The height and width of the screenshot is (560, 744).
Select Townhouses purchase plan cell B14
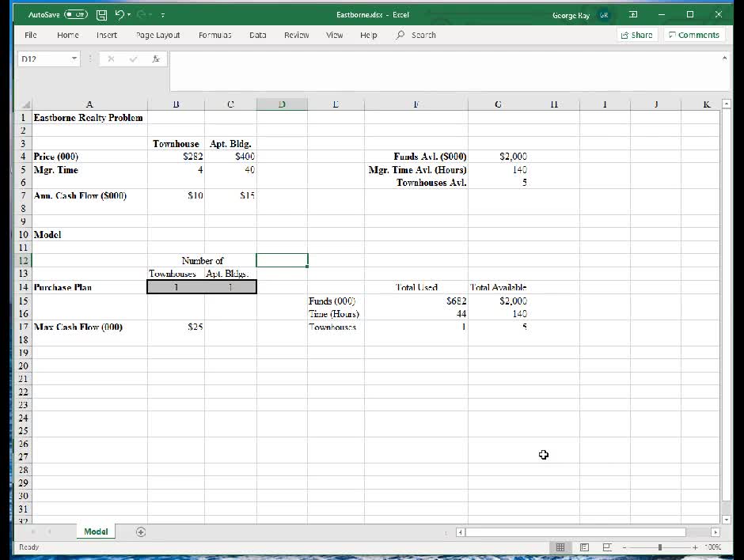[176, 287]
